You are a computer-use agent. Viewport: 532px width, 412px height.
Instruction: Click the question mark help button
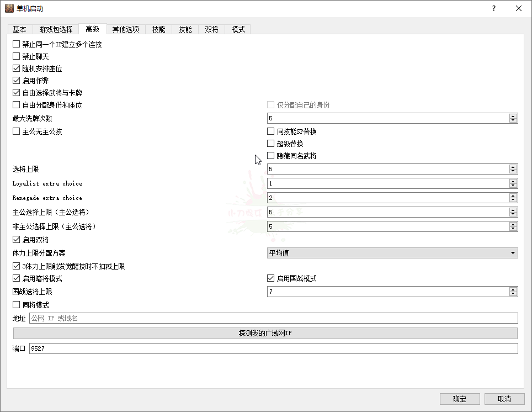coord(493,8)
